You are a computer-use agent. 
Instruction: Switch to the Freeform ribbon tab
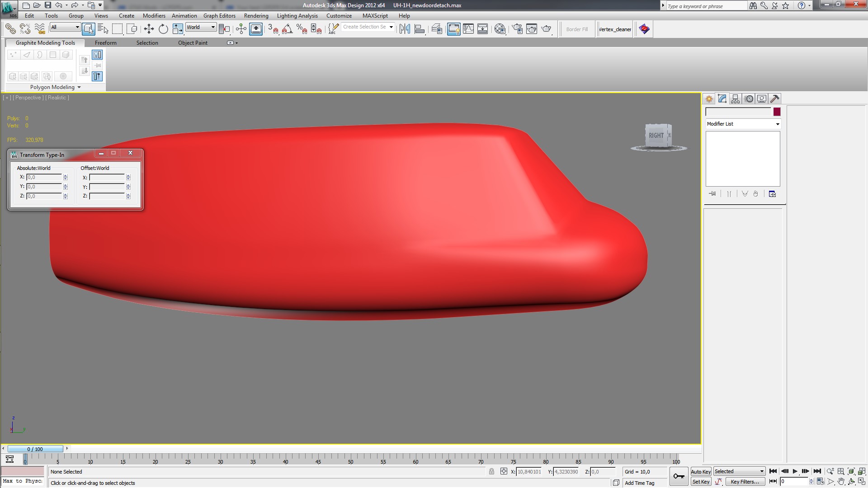pos(105,43)
